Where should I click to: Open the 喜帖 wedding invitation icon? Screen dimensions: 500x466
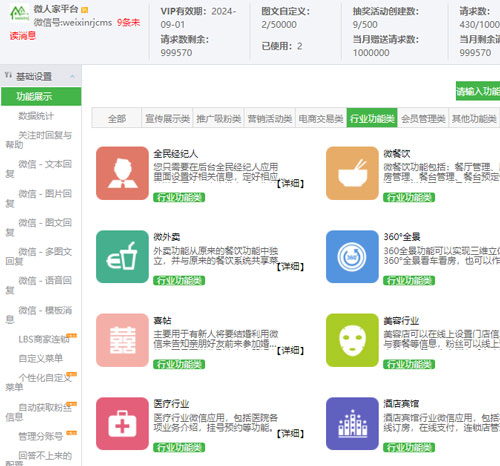pyautogui.click(x=122, y=340)
